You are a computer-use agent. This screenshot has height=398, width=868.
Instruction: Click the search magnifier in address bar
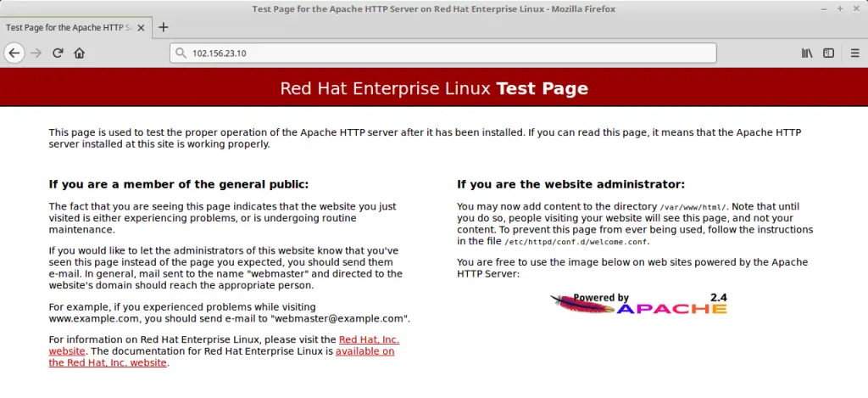tap(181, 53)
